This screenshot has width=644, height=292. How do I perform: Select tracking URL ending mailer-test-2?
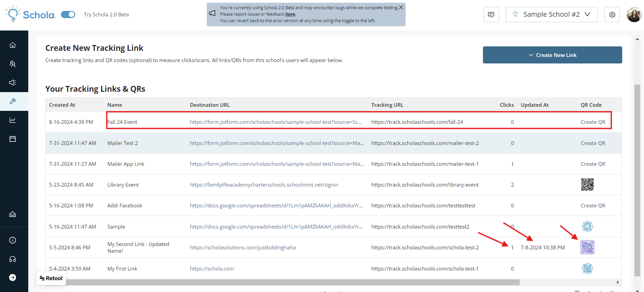[425, 143]
